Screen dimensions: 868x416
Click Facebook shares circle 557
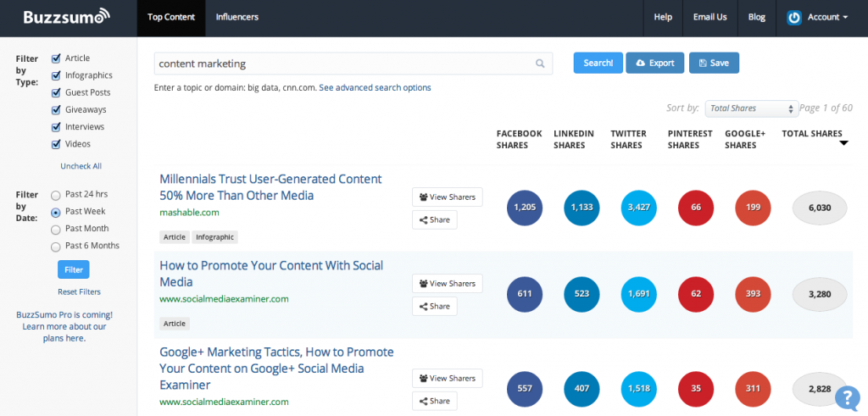525,389
